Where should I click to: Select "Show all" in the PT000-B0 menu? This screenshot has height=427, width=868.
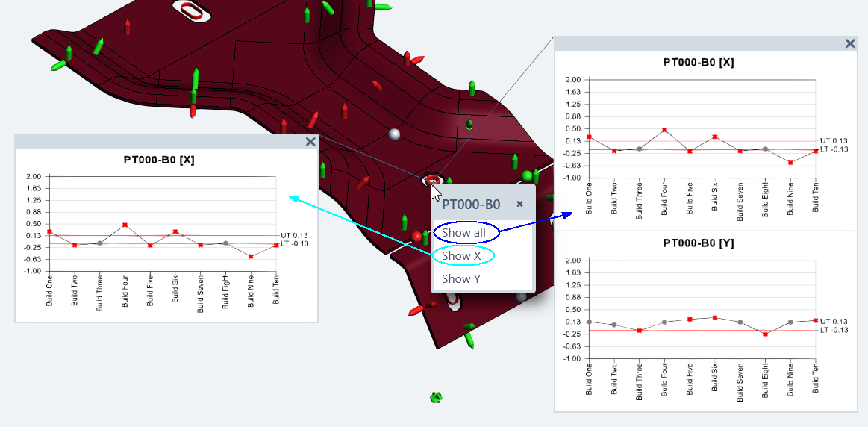point(463,233)
